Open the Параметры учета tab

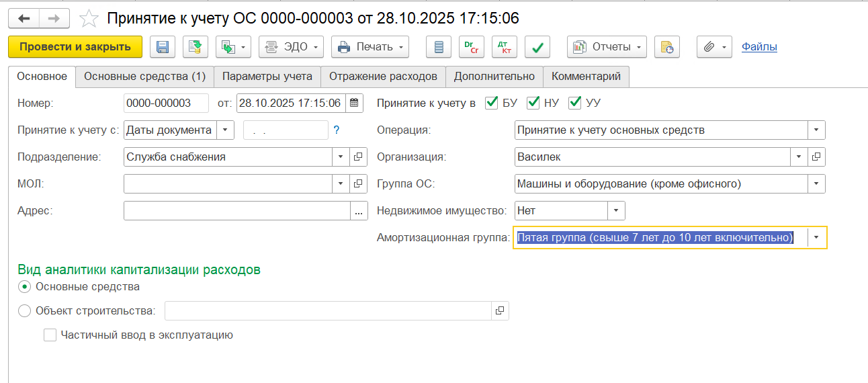(267, 77)
